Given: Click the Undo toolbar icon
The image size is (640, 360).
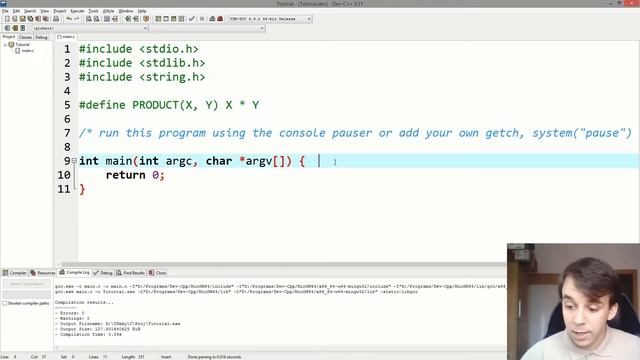Looking at the screenshot, I should pyautogui.click(x=69, y=19).
